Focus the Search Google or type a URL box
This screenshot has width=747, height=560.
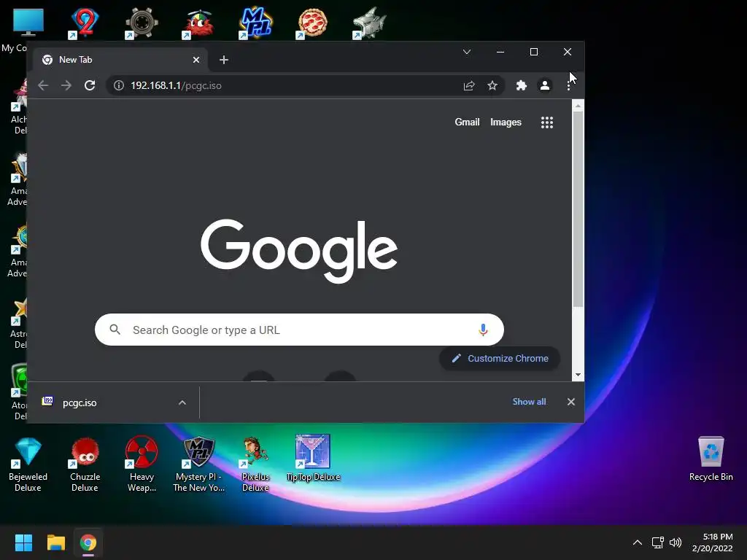tap(299, 330)
